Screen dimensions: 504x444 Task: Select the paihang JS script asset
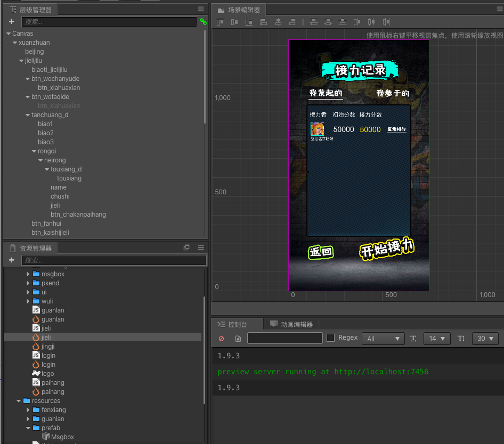pos(48,383)
